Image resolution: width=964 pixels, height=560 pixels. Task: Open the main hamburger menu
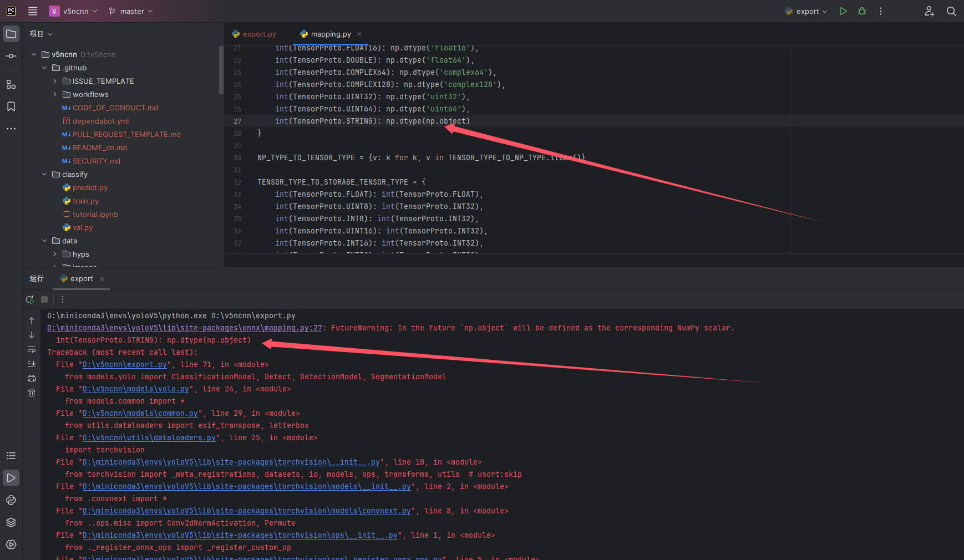33,11
